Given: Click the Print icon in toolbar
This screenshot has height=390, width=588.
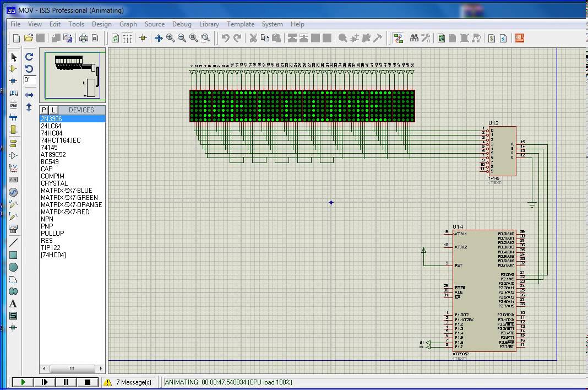Looking at the screenshot, I should (x=83, y=38).
